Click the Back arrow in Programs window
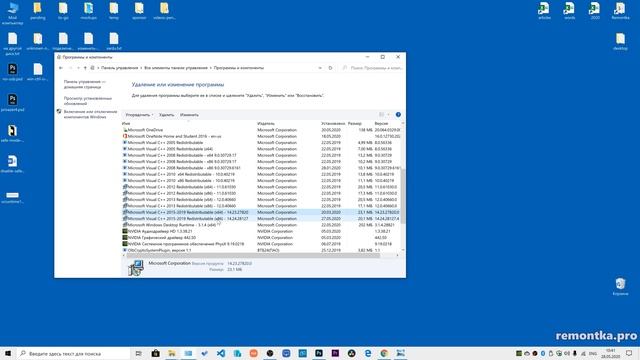640x360 pixels. [x=61, y=68]
